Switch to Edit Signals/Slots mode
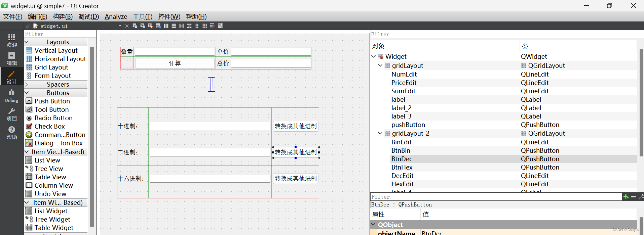 tap(143, 26)
